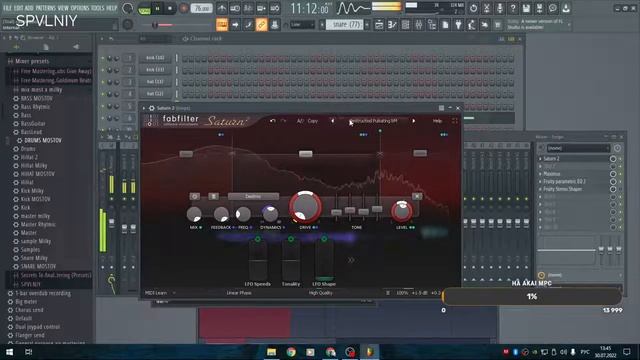Click the plug-shaped plugin picker icon
The width and height of the screenshot is (640, 360).
coord(458,25)
